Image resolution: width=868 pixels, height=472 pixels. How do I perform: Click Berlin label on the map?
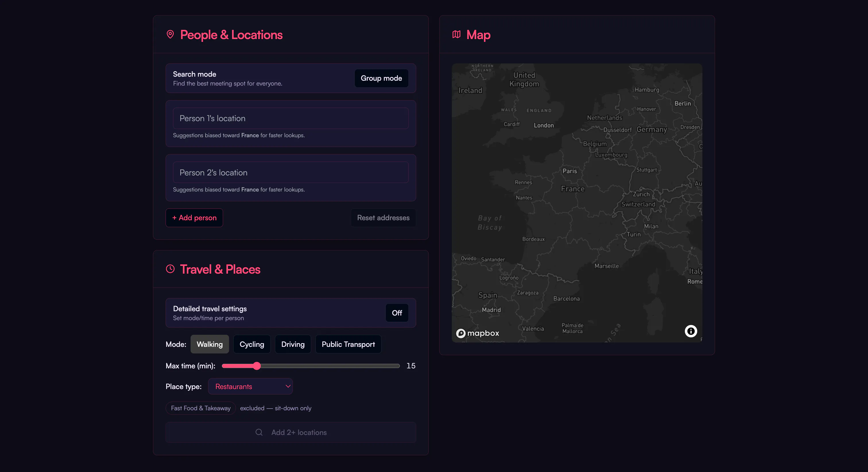pos(682,104)
